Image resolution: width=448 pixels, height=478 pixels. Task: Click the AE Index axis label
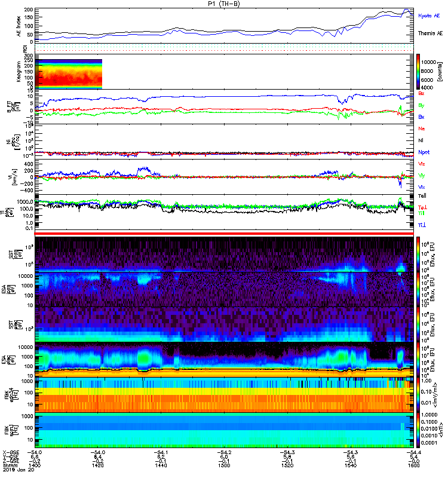[19, 26]
